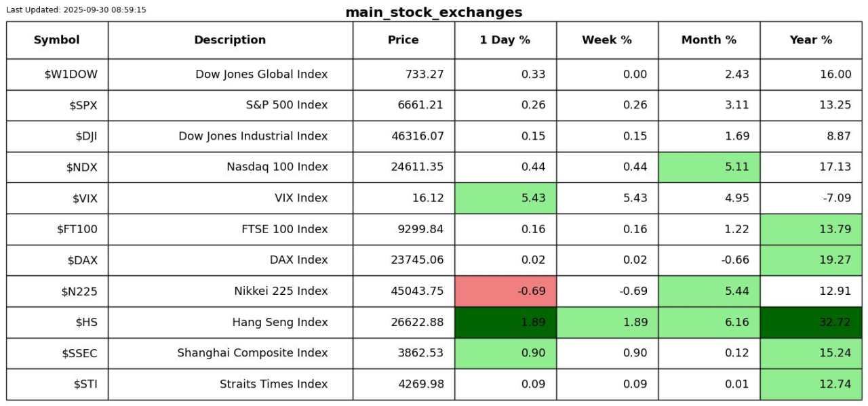The width and height of the screenshot is (868, 406).
Task: Click the green Nasdaq 100 Month % cell
Action: tap(709, 167)
